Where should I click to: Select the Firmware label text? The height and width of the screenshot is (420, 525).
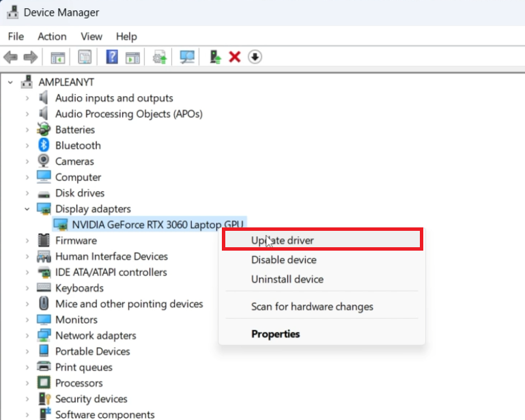click(76, 240)
